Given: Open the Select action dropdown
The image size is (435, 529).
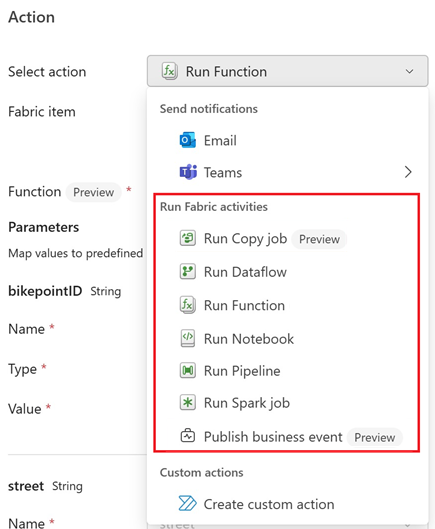Looking at the screenshot, I should [288, 71].
